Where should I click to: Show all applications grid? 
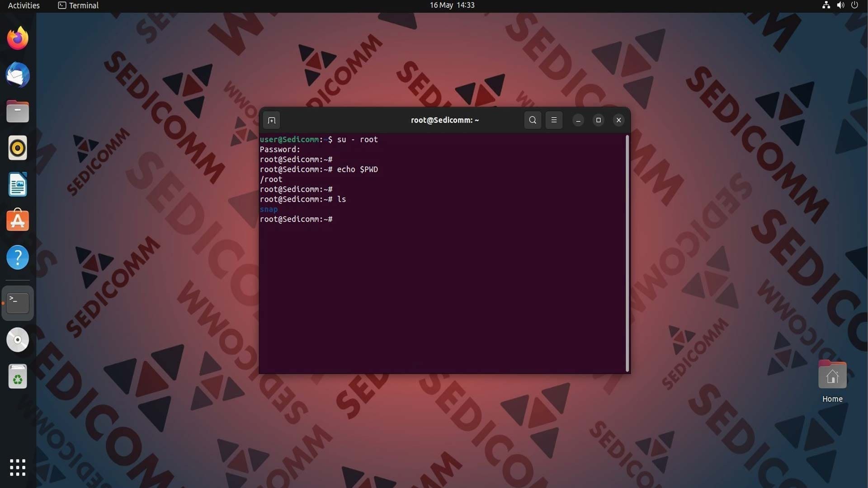point(18,468)
